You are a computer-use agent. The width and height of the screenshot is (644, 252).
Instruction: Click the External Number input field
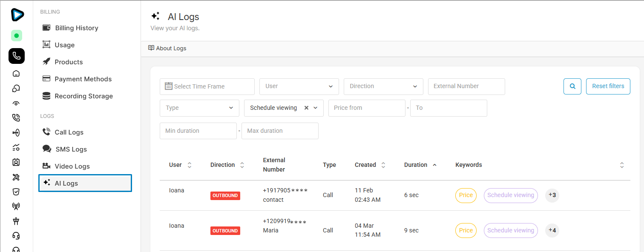[466, 86]
